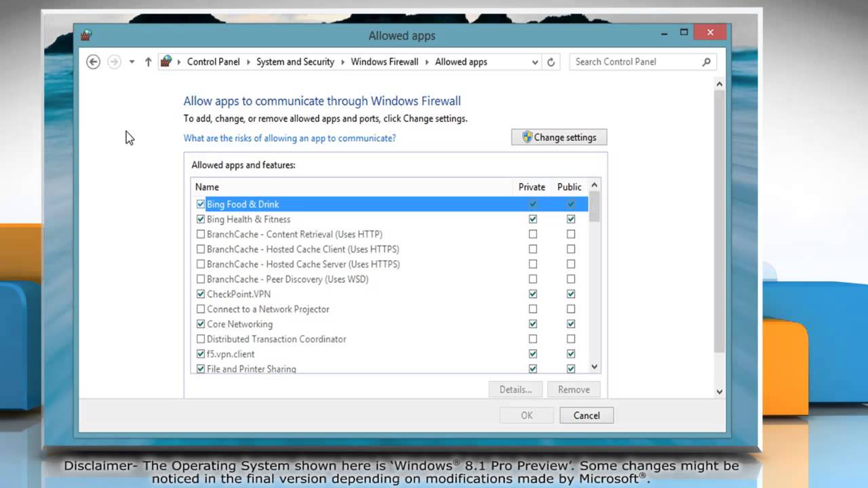868x488 pixels.
Task: Click the window title bar firewall icon
Action: click(x=86, y=35)
